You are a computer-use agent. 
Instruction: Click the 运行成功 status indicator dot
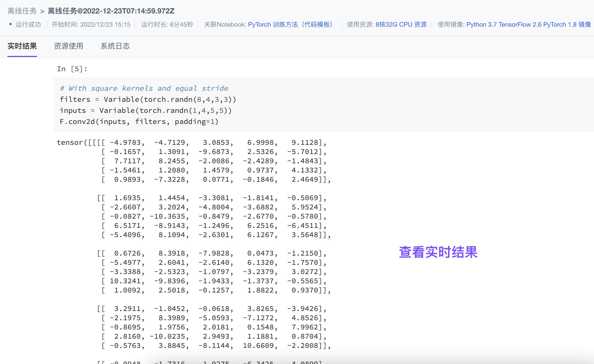tap(10, 24)
